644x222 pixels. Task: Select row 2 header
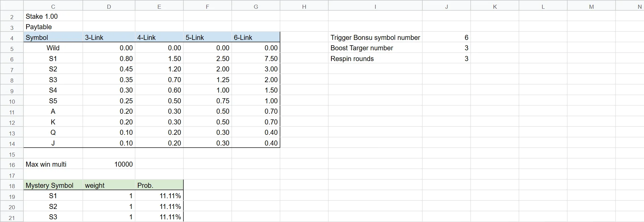click(x=12, y=16)
